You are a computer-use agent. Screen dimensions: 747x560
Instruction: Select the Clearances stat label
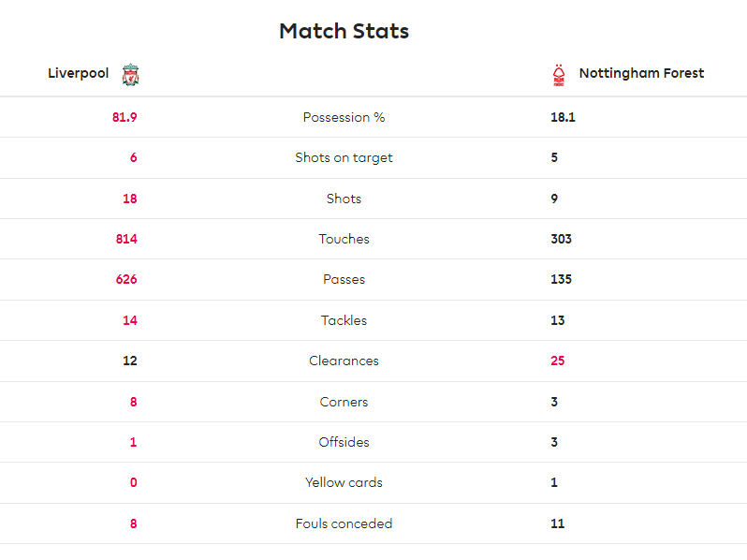(344, 361)
